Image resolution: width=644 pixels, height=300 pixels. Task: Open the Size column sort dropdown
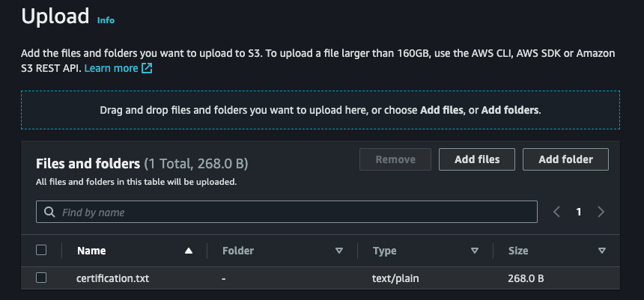coord(602,251)
